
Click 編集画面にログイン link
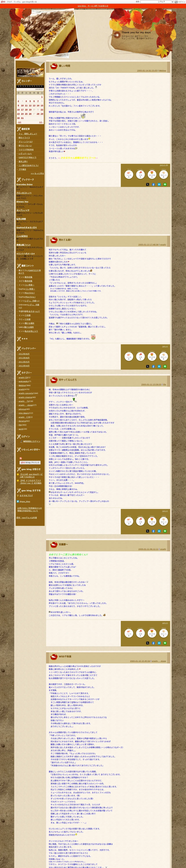click(x=31, y=441)
